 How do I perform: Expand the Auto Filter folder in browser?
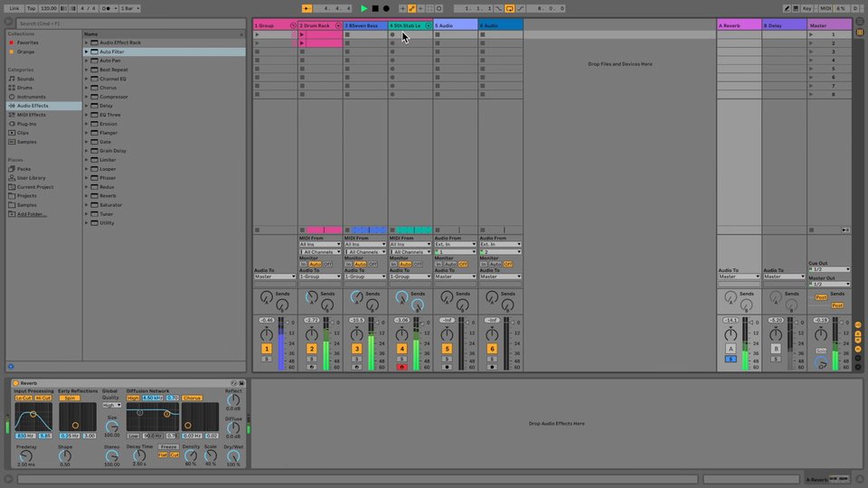point(87,52)
